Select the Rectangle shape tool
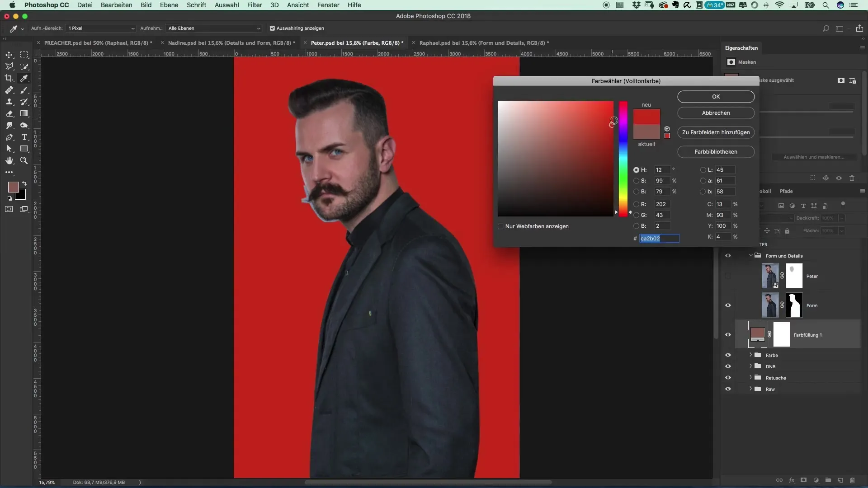Screen dimensions: 868x488 pyautogui.click(x=24, y=149)
